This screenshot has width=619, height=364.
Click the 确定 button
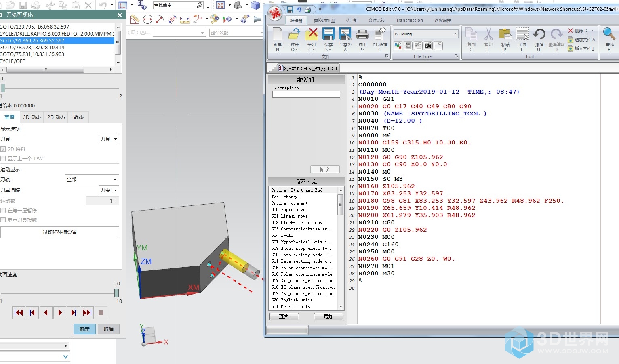coord(85,329)
